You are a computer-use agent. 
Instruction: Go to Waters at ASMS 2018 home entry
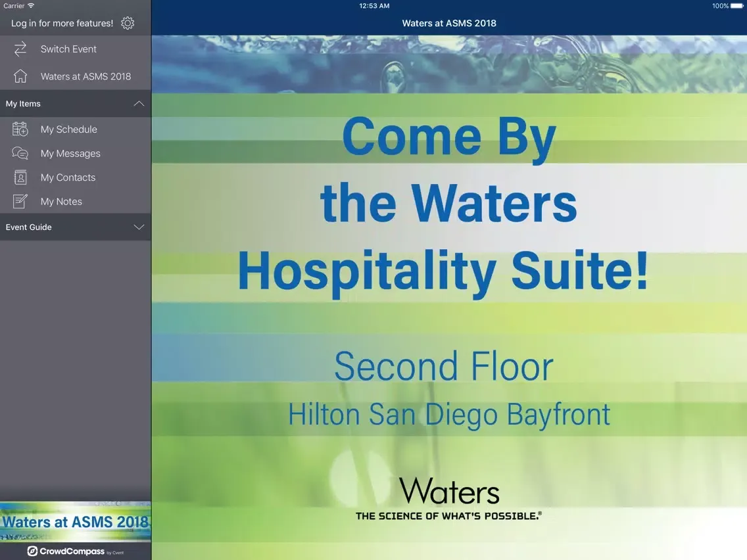76,76
